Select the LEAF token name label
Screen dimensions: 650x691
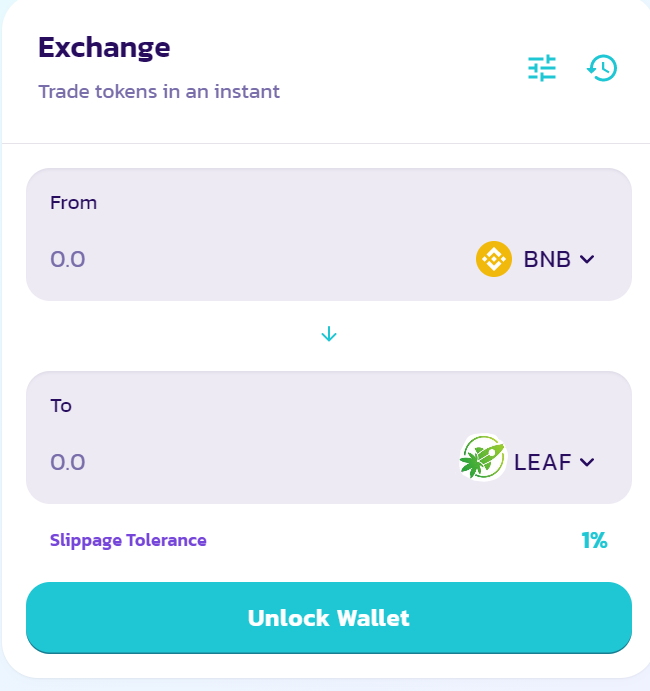(542, 462)
